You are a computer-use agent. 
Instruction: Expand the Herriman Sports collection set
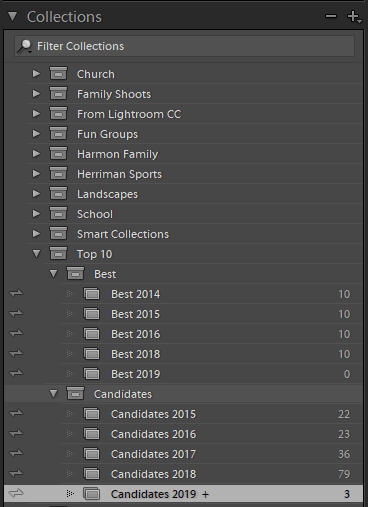pos(36,174)
